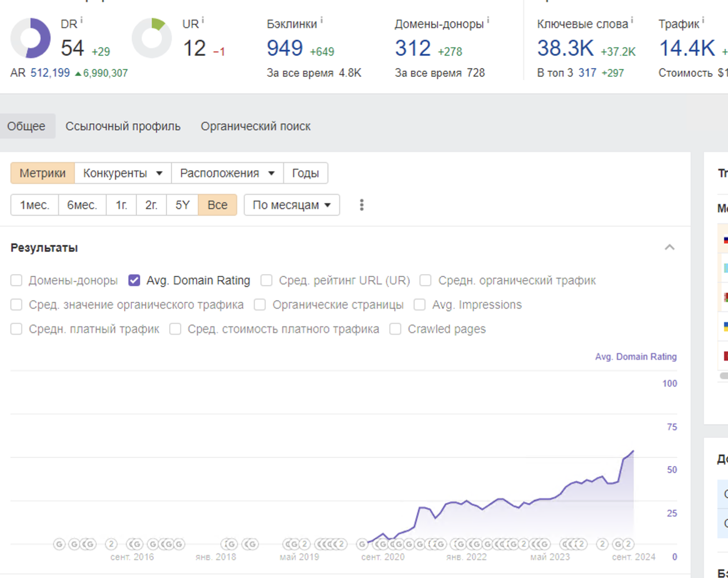Image resolution: width=728 pixels, height=578 pixels.
Task: Click the info icon beside UR
Action: [203, 20]
